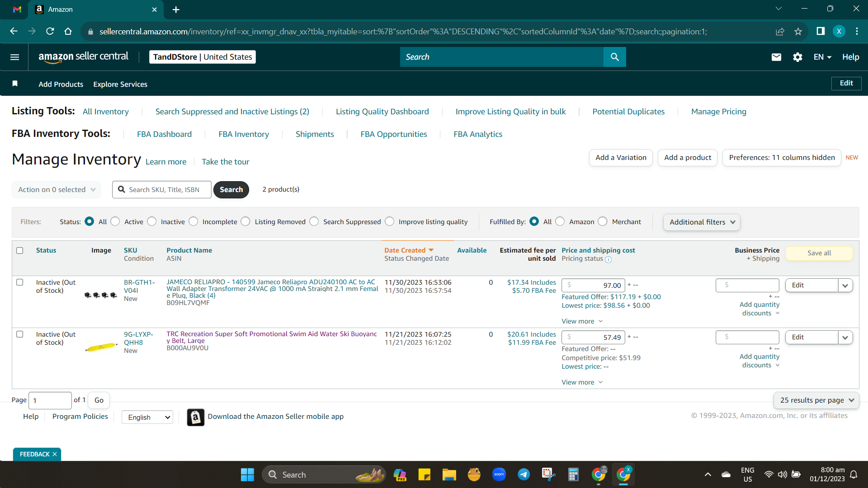The width and height of the screenshot is (868, 488).
Task: Open the Gmail pinned tab
Action: click(x=17, y=9)
